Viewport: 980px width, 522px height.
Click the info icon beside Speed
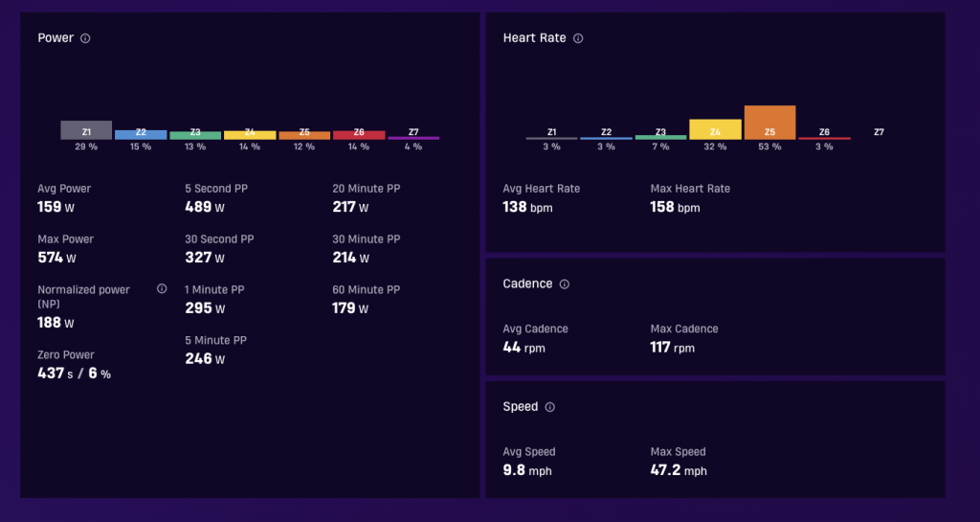click(x=550, y=407)
